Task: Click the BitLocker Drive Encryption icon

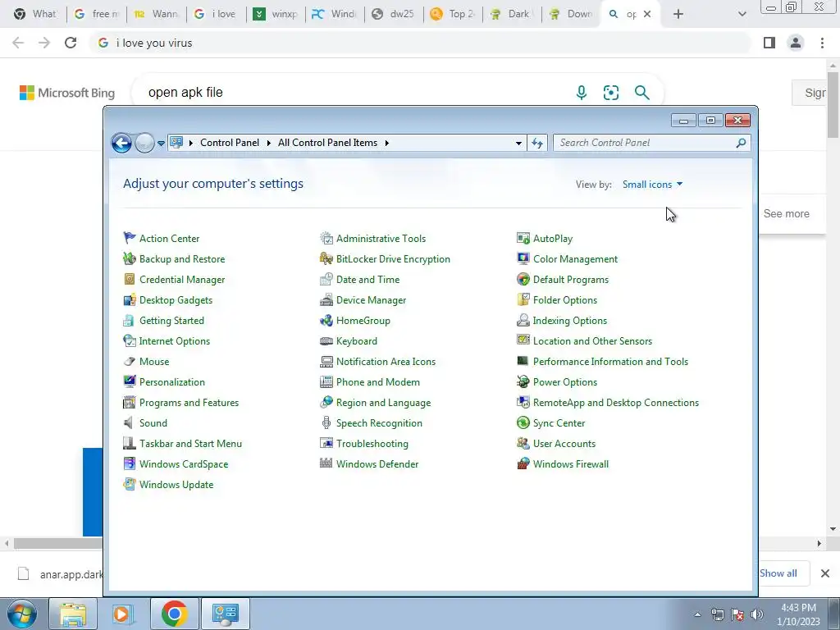Action: pyautogui.click(x=326, y=258)
